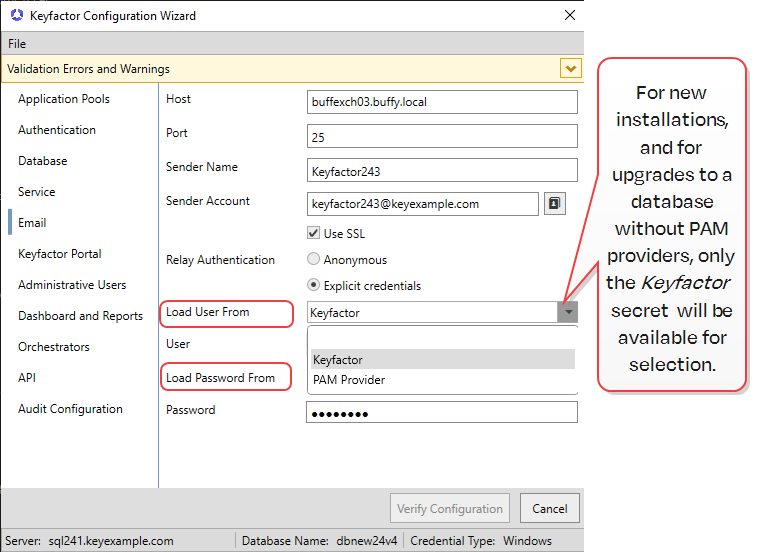Select the Anonymous radio button

pos(315,260)
